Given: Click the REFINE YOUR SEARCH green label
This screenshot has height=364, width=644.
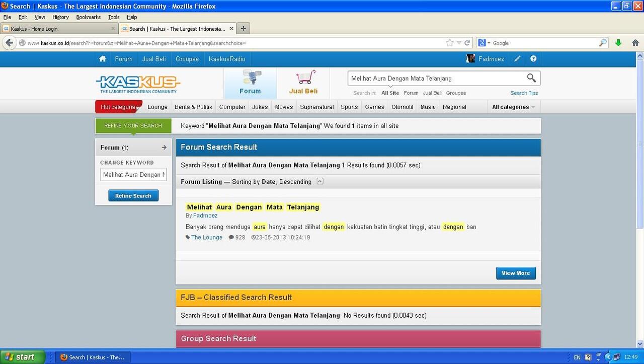Looking at the screenshot, I should click(x=133, y=126).
